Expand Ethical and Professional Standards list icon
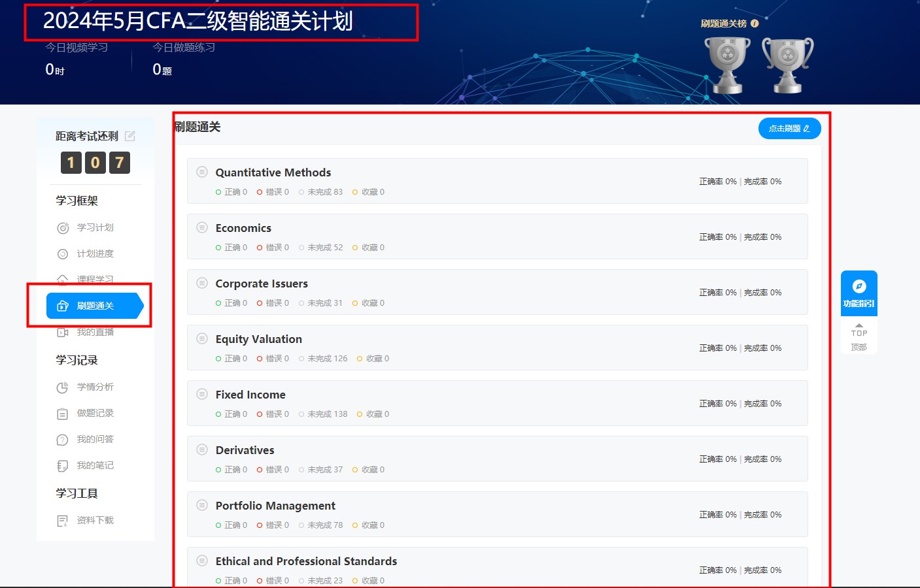This screenshot has width=920, height=588. [x=202, y=561]
